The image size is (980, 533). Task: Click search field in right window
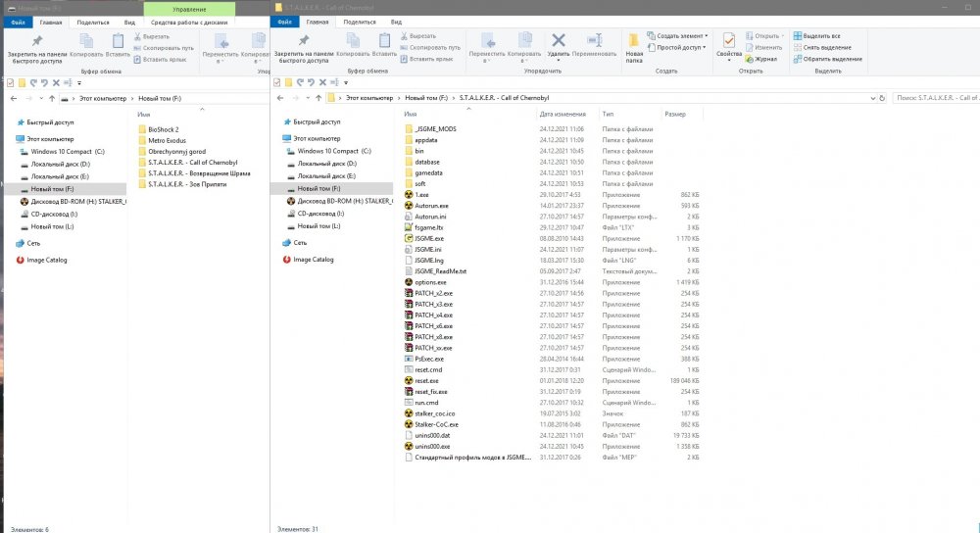[x=934, y=98]
